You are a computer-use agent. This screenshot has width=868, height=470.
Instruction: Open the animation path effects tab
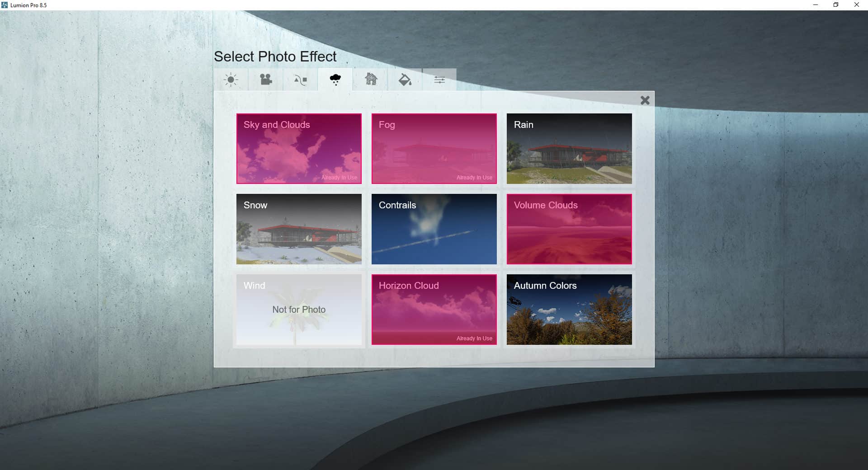point(301,80)
